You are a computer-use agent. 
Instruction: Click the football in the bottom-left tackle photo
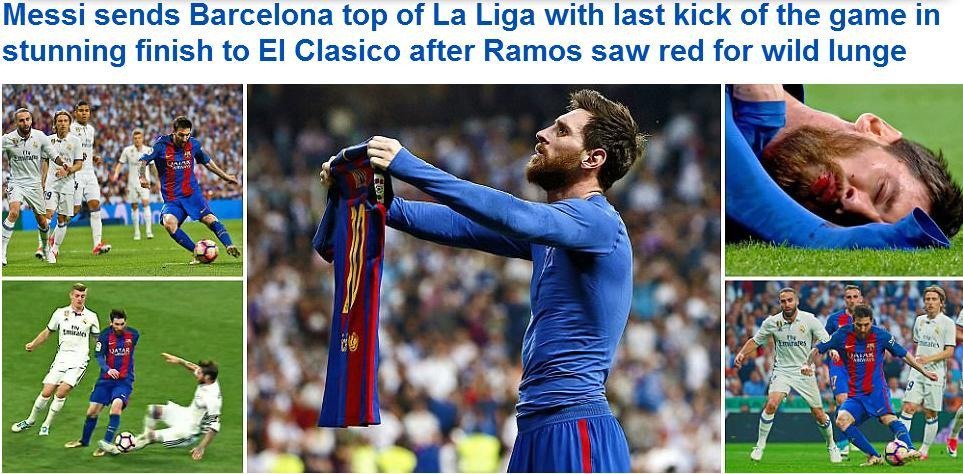pos(125,441)
